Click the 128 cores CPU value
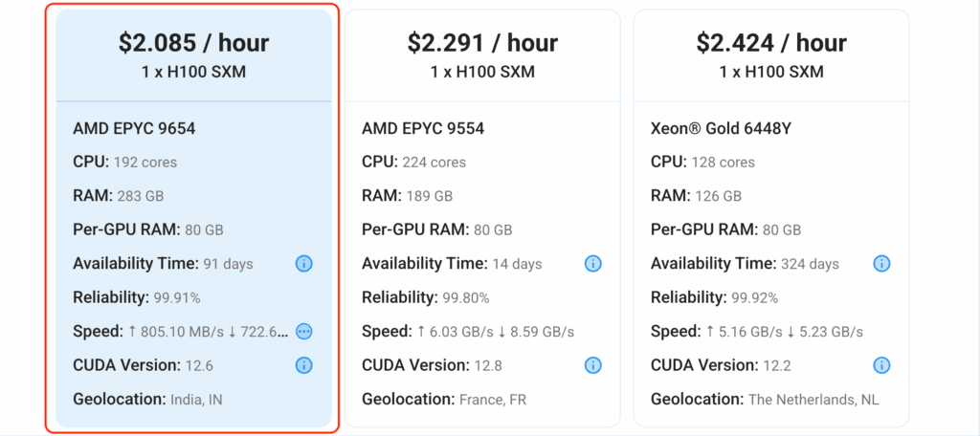Viewport: 980px width, 436px height. click(724, 163)
